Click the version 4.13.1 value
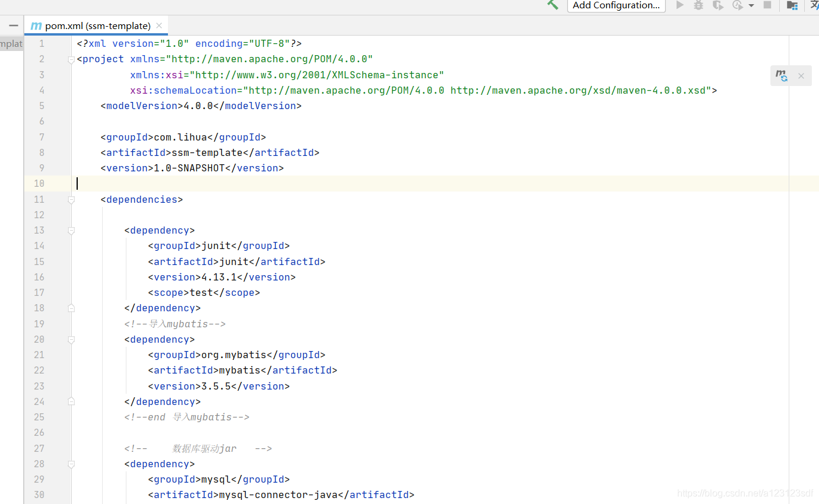The height and width of the screenshot is (504, 819). point(219,277)
